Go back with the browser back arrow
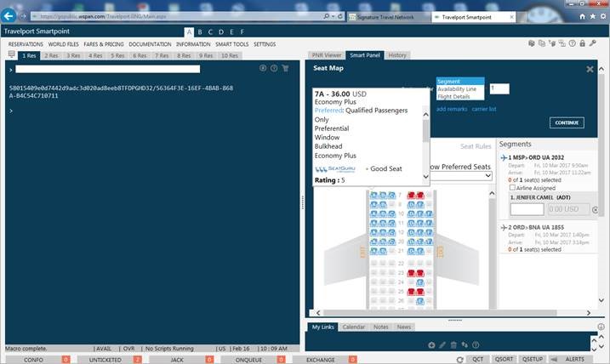The image size is (610, 364). [9, 16]
